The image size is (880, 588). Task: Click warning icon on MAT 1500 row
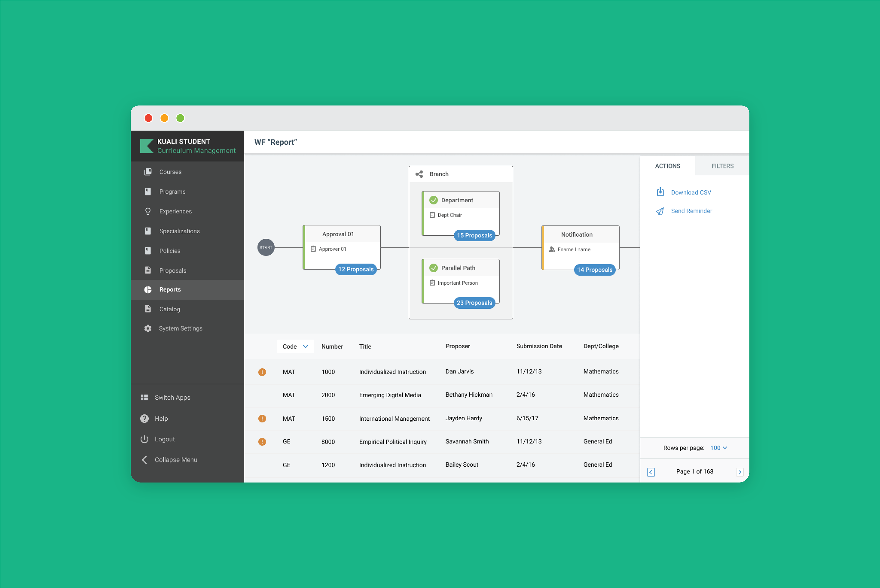click(262, 419)
